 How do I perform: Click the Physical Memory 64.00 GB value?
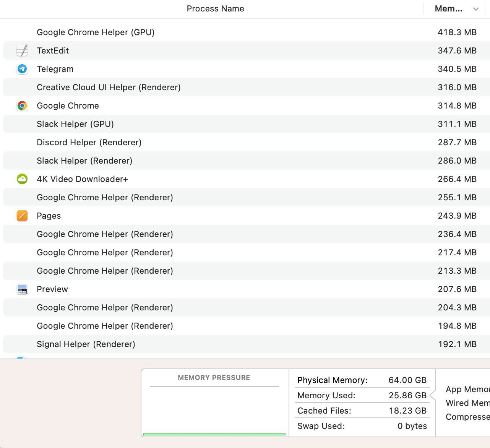[x=407, y=380]
